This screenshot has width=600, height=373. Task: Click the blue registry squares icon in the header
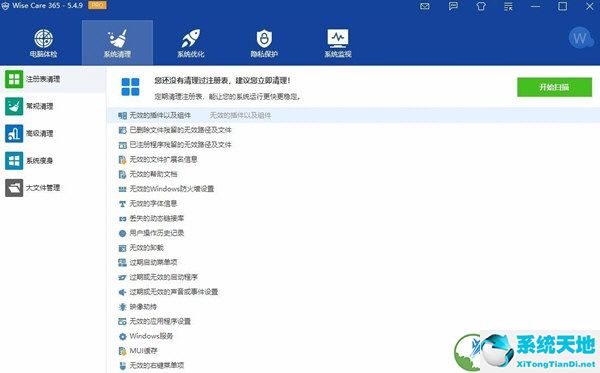pyautogui.click(x=130, y=87)
